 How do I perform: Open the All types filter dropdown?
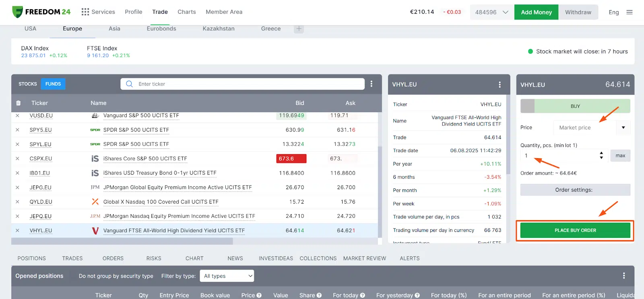[x=227, y=276]
